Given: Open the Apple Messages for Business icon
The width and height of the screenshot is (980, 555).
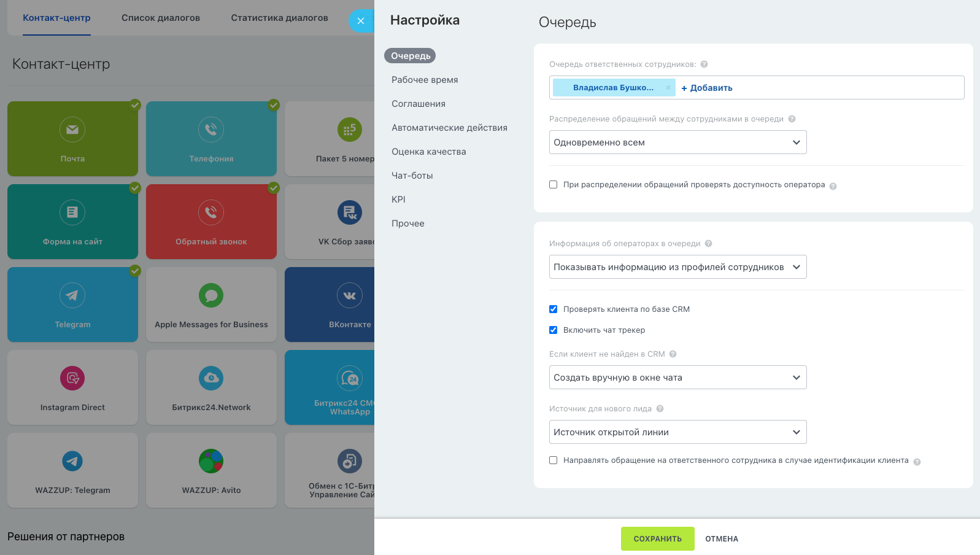Looking at the screenshot, I should click(211, 295).
